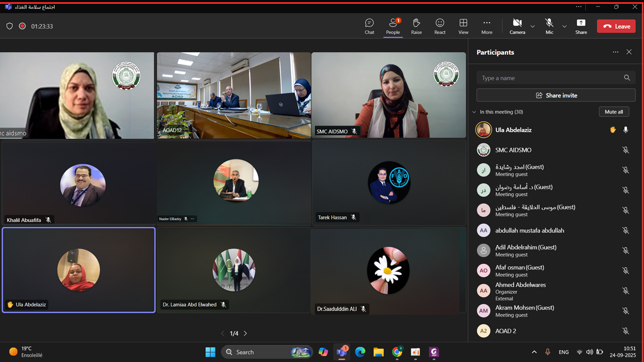Close the Participants panel

pos(629,52)
